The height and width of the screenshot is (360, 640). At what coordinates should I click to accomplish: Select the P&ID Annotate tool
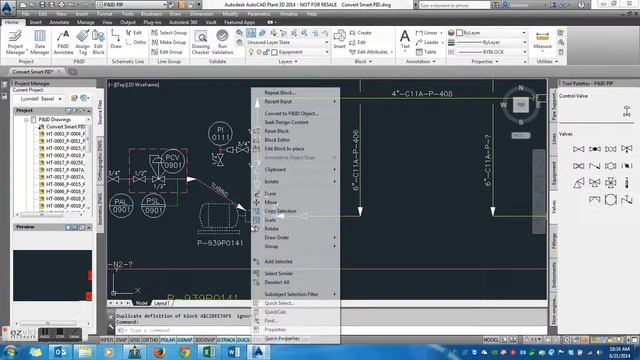click(63, 42)
